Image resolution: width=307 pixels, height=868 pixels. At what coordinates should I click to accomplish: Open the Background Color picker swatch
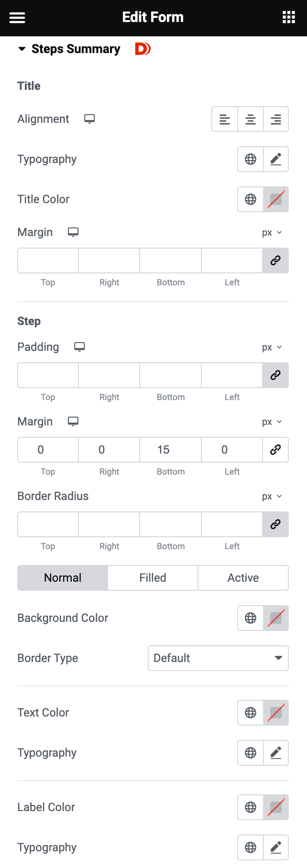[x=276, y=618]
